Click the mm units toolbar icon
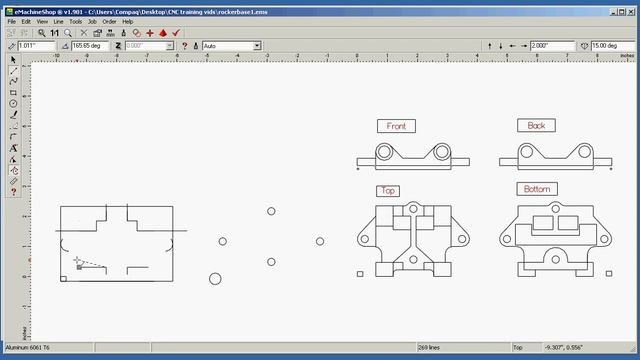The image size is (640, 360). [110, 33]
